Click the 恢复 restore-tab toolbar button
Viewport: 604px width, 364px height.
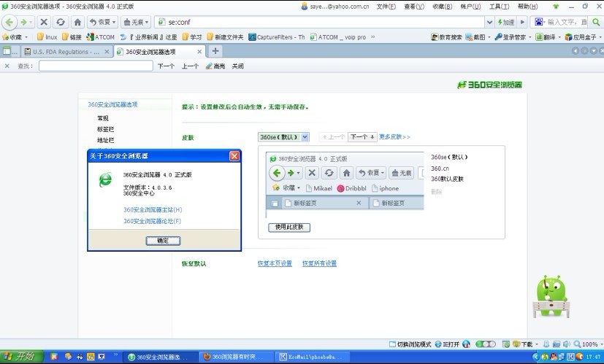pyautogui.click(x=102, y=22)
